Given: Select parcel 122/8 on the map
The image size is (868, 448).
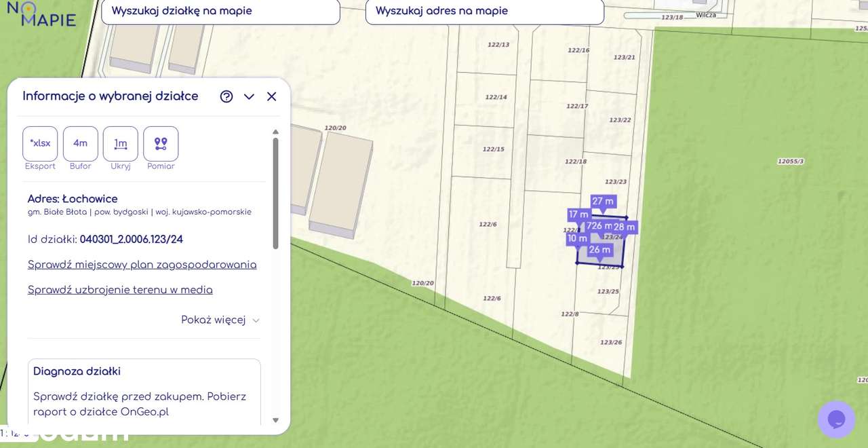Looking at the screenshot, I should (x=570, y=314).
